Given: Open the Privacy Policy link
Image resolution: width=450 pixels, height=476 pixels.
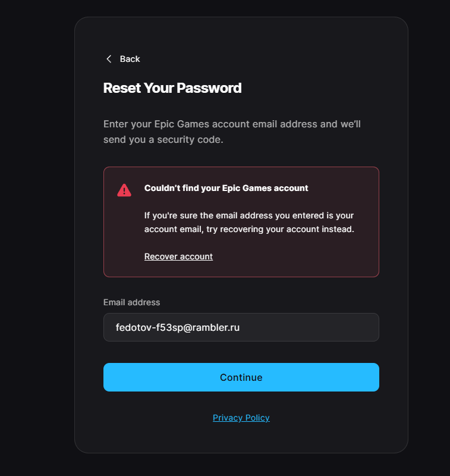Looking at the screenshot, I should (x=241, y=418).
